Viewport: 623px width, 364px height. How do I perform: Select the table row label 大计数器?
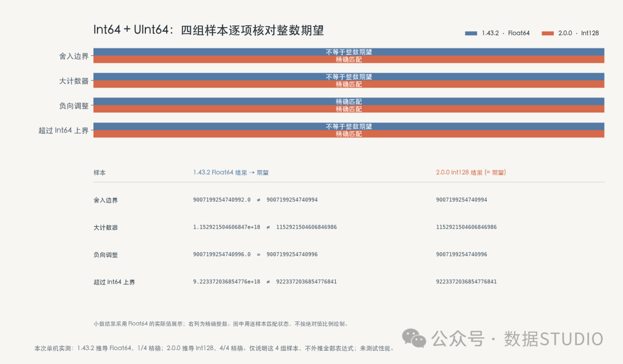[106, 228]
